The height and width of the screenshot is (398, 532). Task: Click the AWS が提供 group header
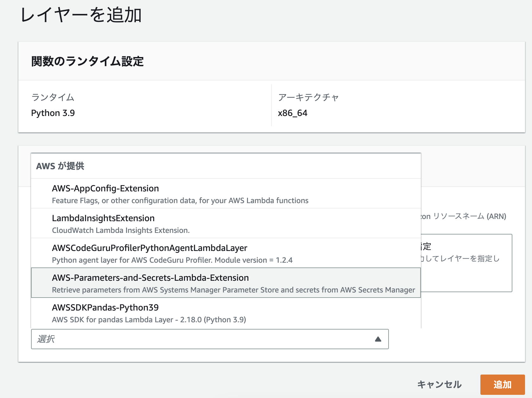(x=61, y=166)
